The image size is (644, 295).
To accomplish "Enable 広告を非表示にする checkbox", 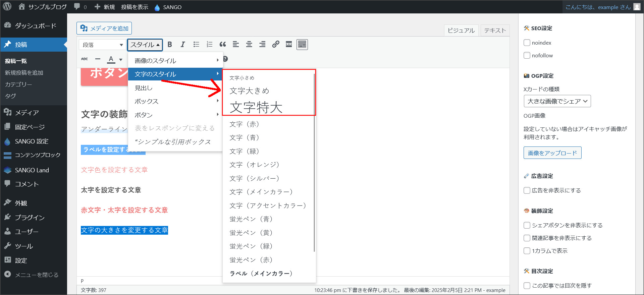I will [527, 190].
